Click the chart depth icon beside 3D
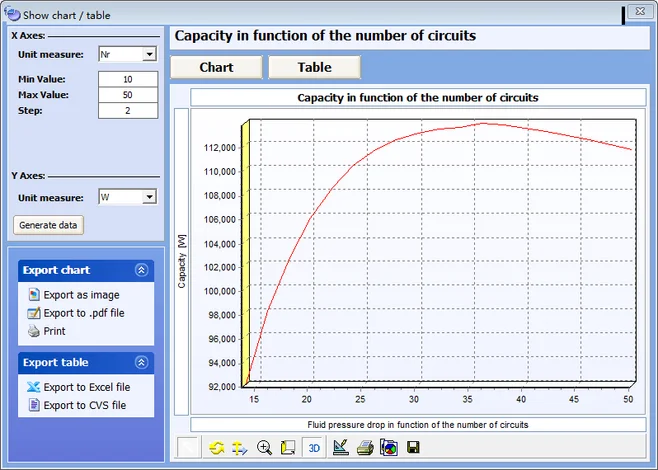658x470 pixels. 289,448
